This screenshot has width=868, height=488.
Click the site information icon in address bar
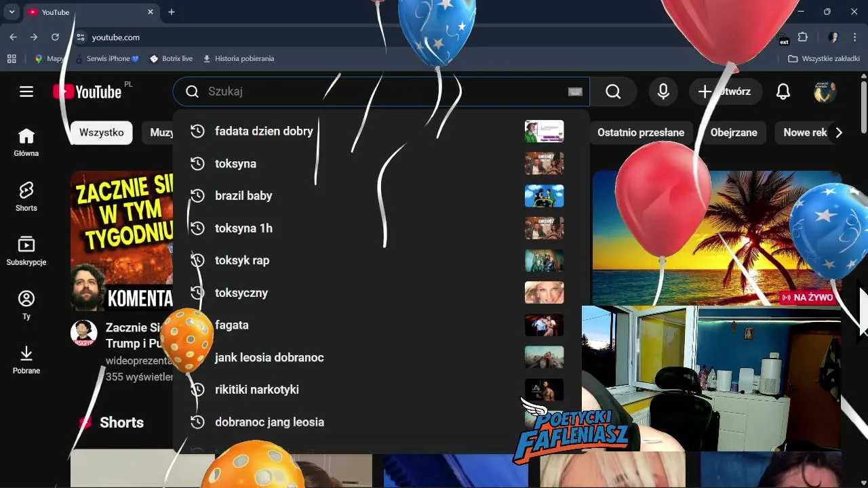81,37
